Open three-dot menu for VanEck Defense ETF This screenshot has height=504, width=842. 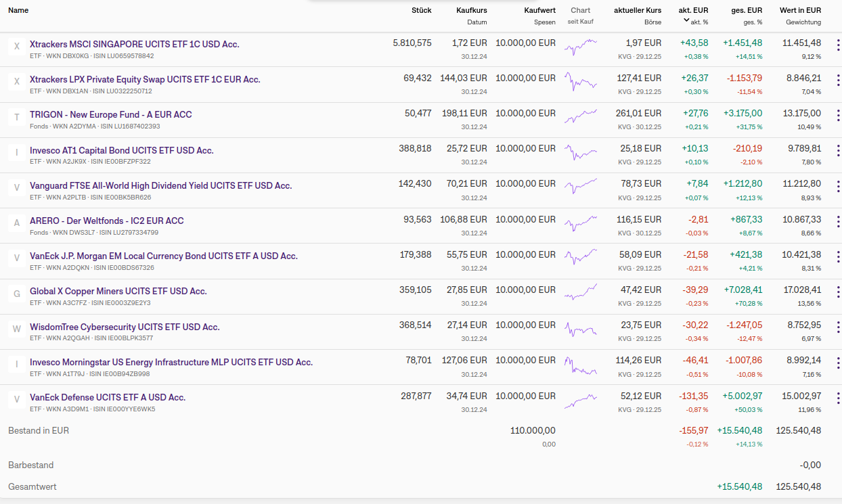(838, 398)
